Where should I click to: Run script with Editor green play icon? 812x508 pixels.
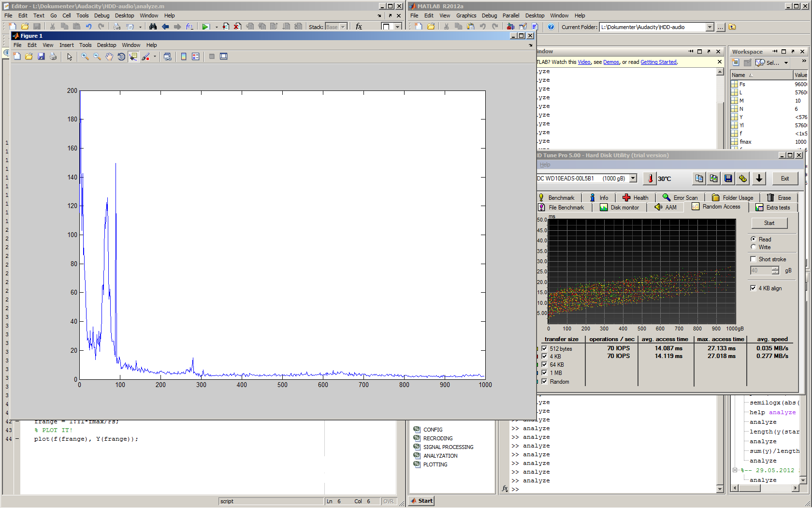205,27
